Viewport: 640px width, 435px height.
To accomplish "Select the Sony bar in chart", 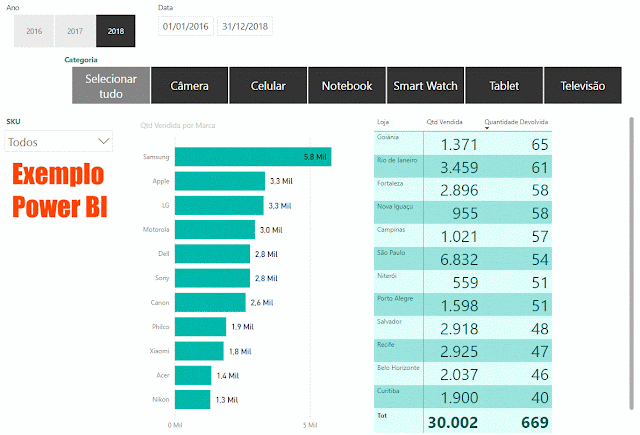I will click(212, 278).
